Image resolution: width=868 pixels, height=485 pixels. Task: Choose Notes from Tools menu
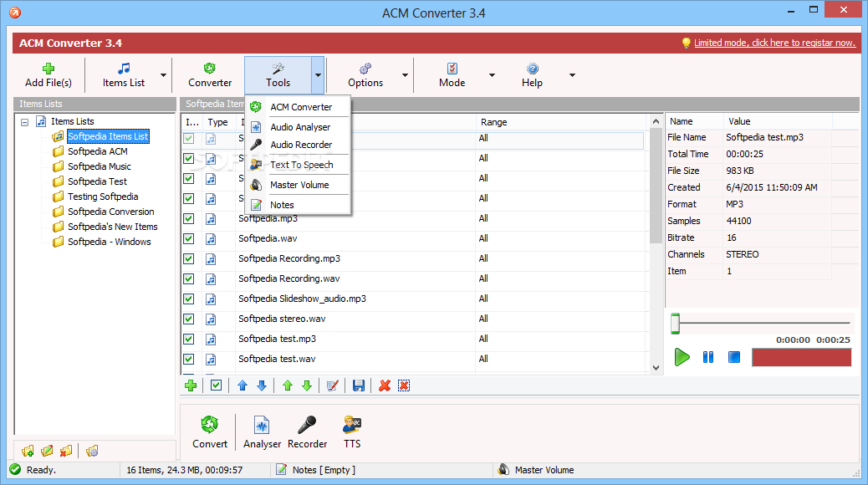point(298,205)
